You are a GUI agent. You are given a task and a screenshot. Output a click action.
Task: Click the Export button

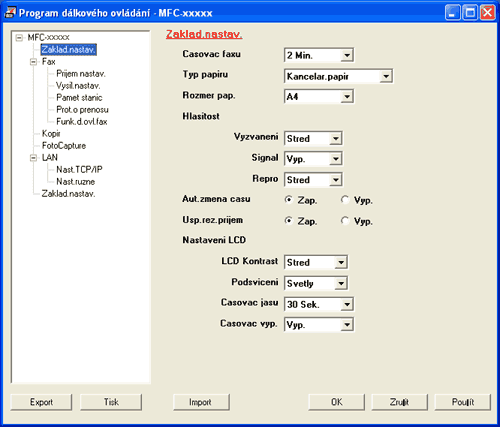41,402
